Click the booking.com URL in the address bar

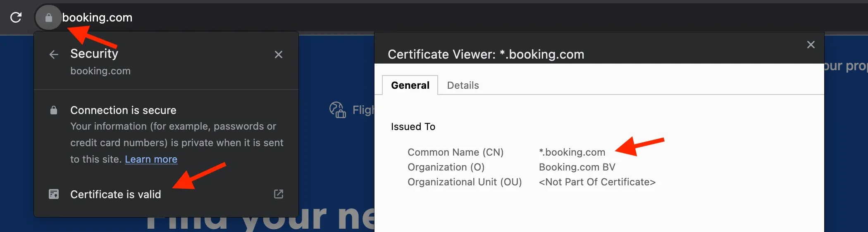click(97, 17)
